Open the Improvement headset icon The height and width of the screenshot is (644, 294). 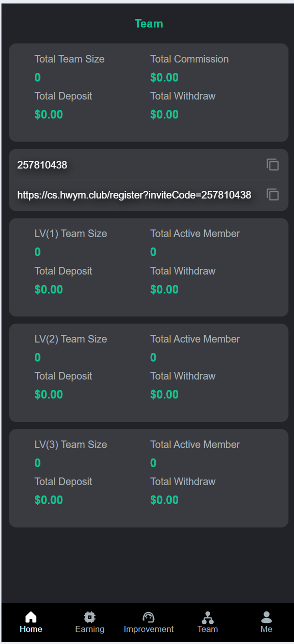149,617
